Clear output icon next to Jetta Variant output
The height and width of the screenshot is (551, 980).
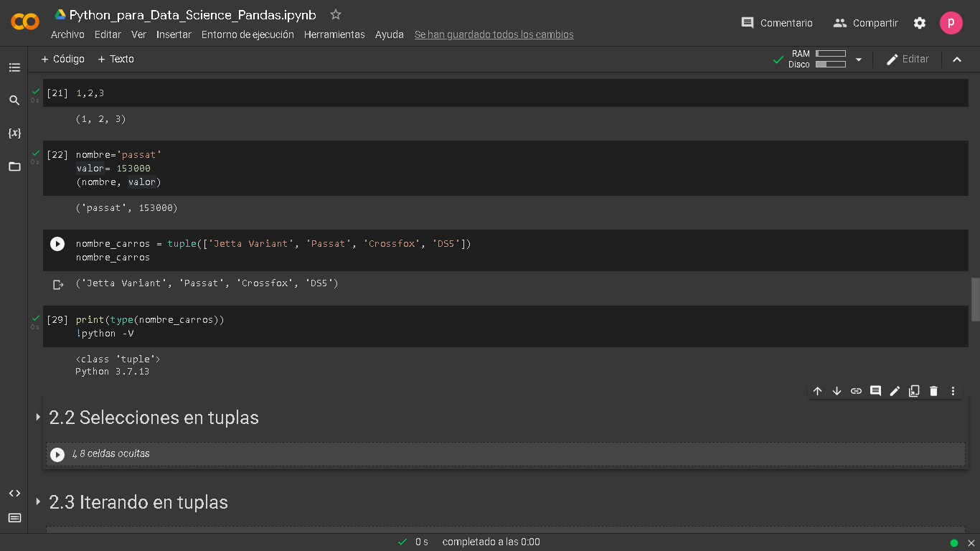58,285
